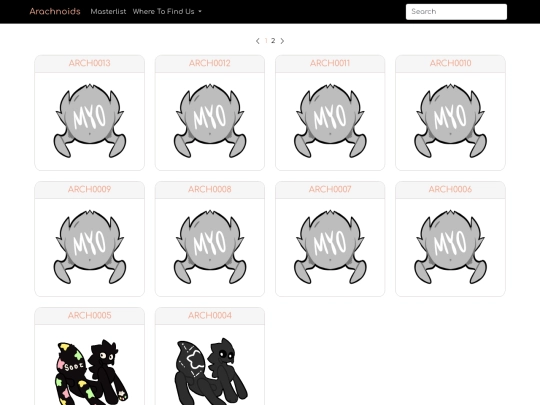This screenshot has width=540, height=405.
Task: Open the ARCH0008 title link
Action: point(210,189)
